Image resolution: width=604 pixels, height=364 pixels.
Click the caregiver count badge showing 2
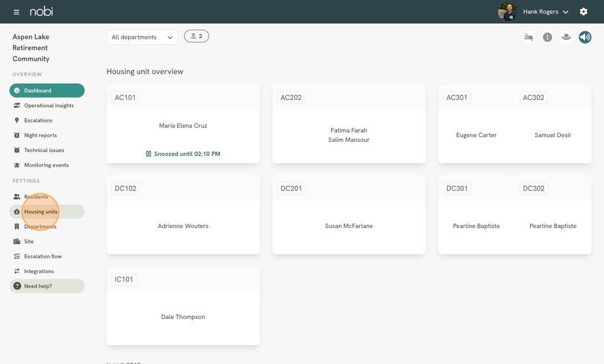click(196, 36)
